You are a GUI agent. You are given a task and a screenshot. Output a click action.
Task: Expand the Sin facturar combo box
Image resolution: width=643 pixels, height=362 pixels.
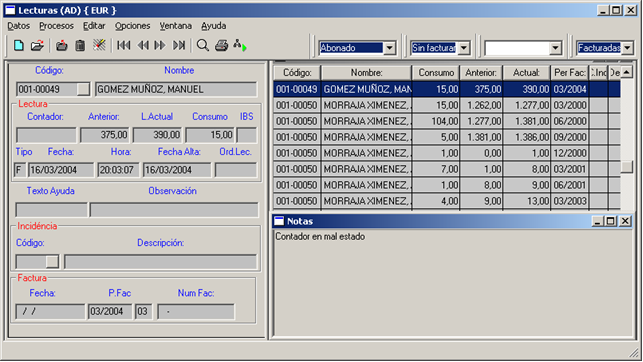(x=464, y=48)
